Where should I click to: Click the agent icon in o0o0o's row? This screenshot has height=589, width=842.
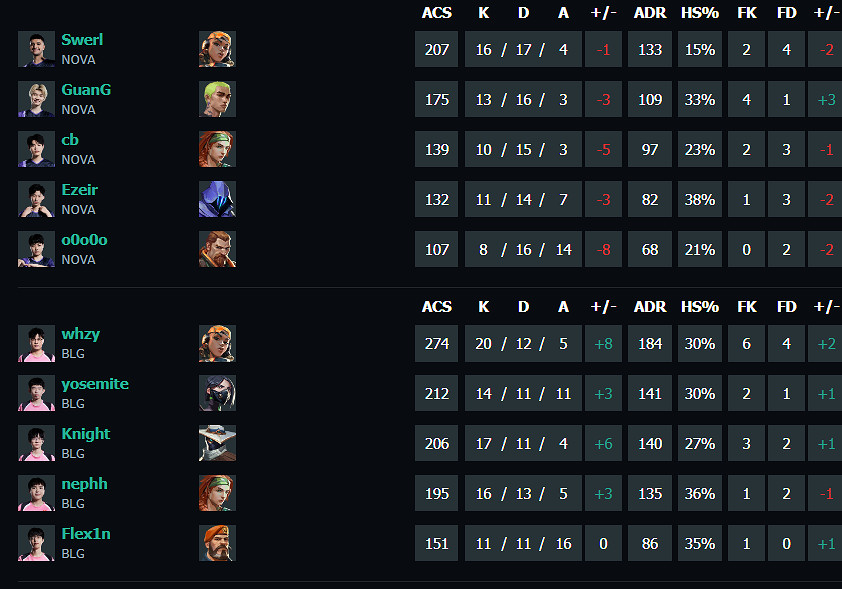[217, 249]
